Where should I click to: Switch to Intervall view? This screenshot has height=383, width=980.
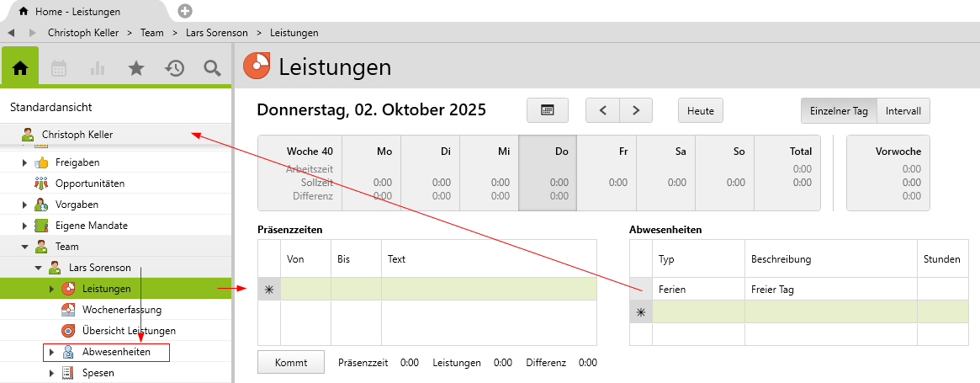(x=903, y=111)
